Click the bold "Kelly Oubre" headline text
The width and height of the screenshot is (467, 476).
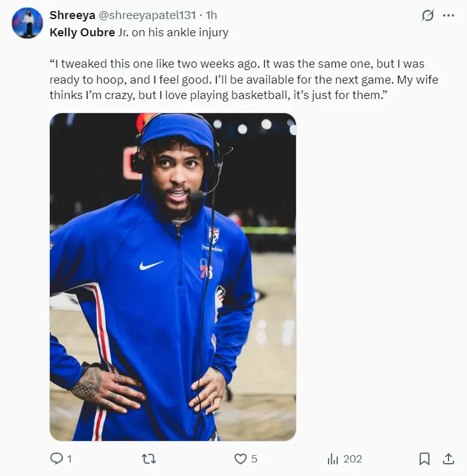click(82, 33)
